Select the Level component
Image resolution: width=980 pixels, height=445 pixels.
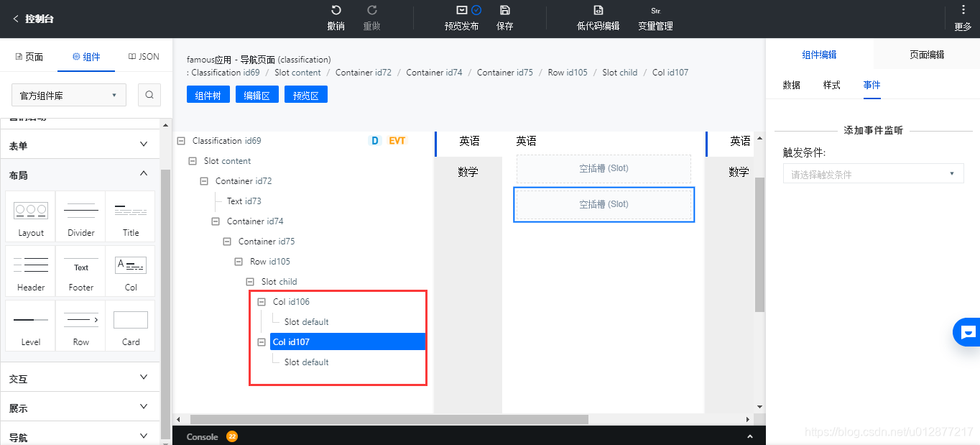(31, 325)
